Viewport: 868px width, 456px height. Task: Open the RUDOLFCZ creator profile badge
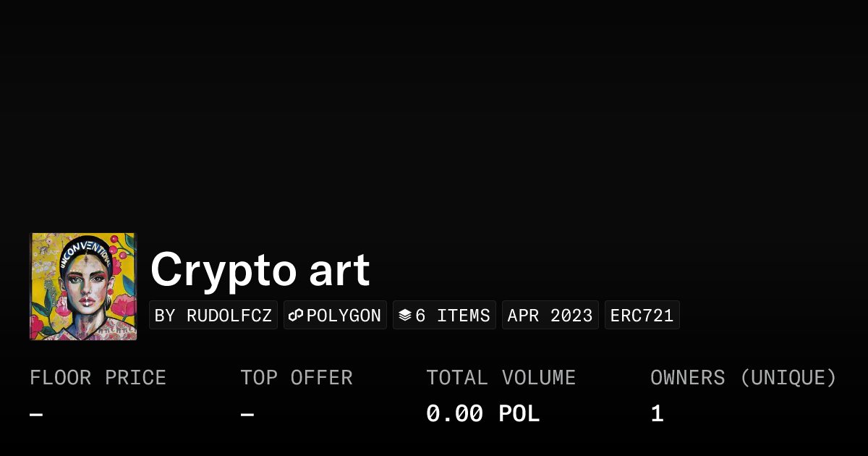pos(213,315)
